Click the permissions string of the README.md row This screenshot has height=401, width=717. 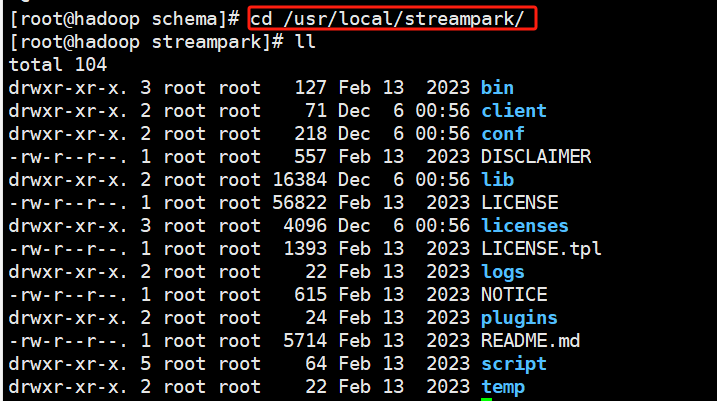[68, 341]
